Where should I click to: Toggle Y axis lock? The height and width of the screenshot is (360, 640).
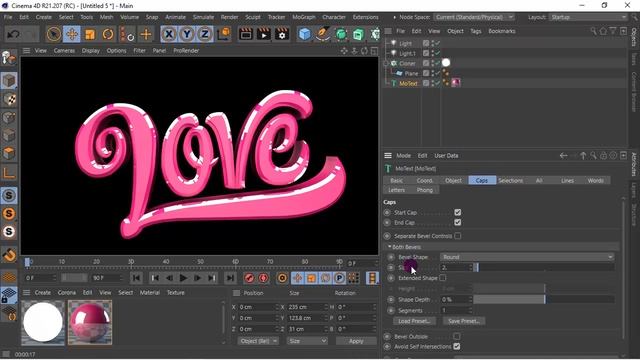[187, 34]
